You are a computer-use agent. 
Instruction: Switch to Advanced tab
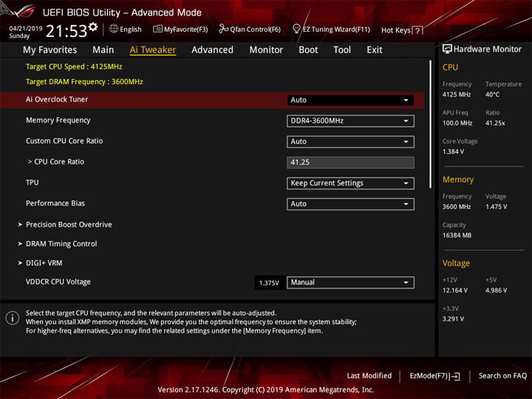(212, 50)
